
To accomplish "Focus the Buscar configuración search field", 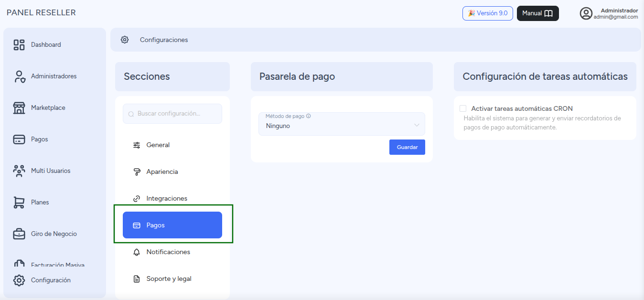I will [x=172, y=114].
